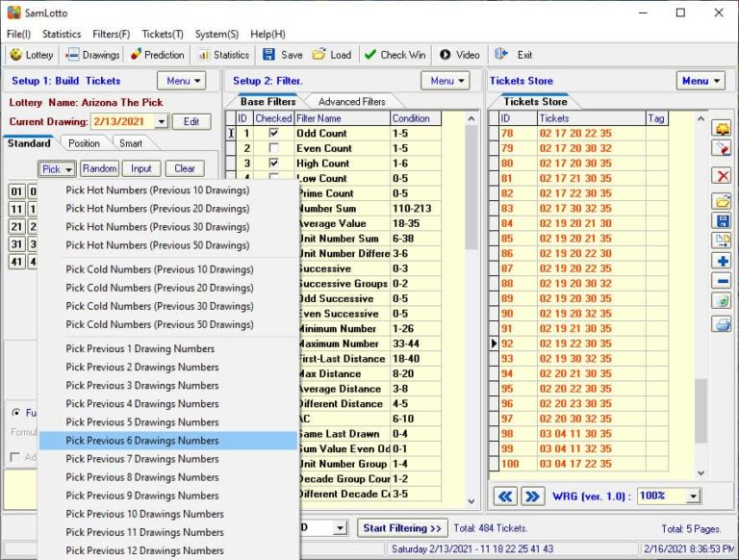Choose Pick Previous 1 Drawing Numbers
The height and width of the screenshot is (560, 739).
tap(168, 349)
